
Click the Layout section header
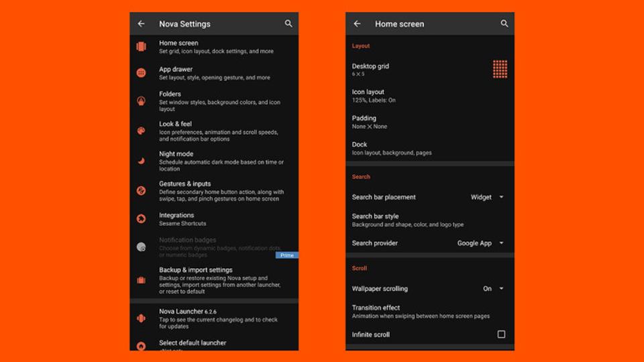click(x=361, y=46)
